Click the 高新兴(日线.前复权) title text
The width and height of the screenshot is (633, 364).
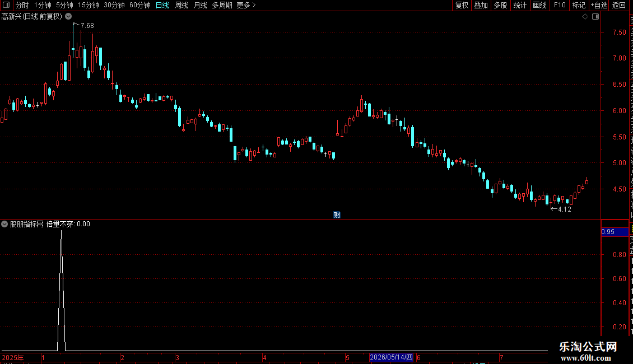point(32,17)
